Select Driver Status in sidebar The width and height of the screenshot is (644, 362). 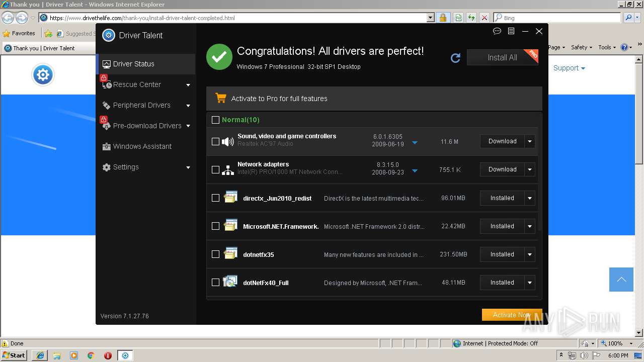(145, 64)
